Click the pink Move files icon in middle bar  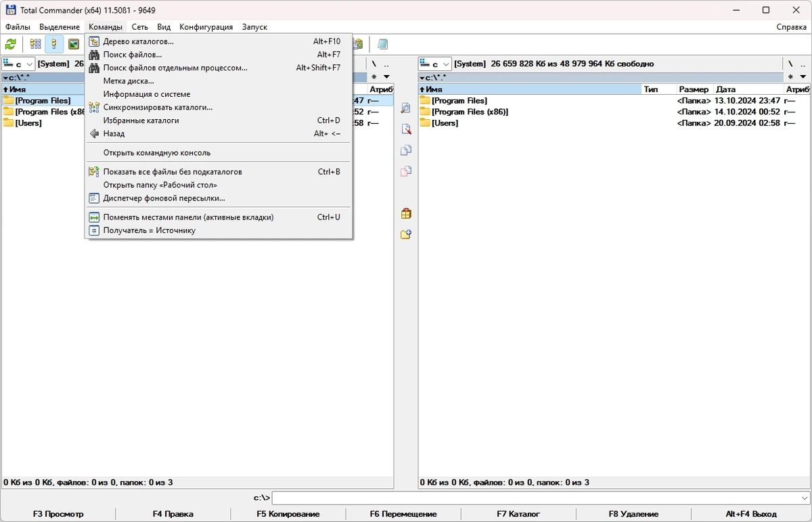[x=406, y=171]
